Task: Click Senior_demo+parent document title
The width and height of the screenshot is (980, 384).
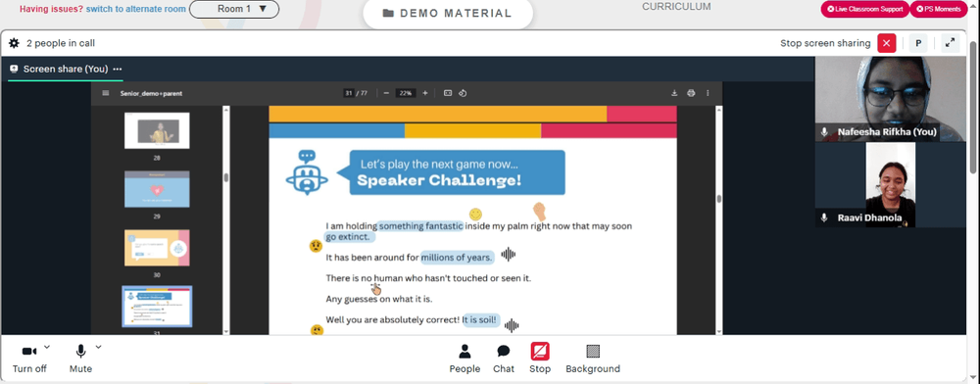Action: pyautogui.click(x=151, y=93)
